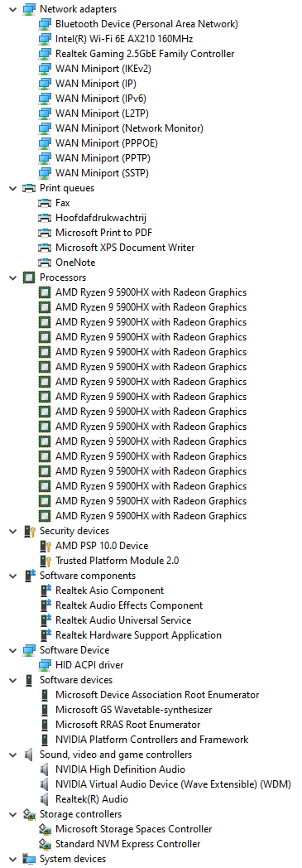Click the Print queues label
Viewport: 302px width, 868px height.
[x=67, y=188]
